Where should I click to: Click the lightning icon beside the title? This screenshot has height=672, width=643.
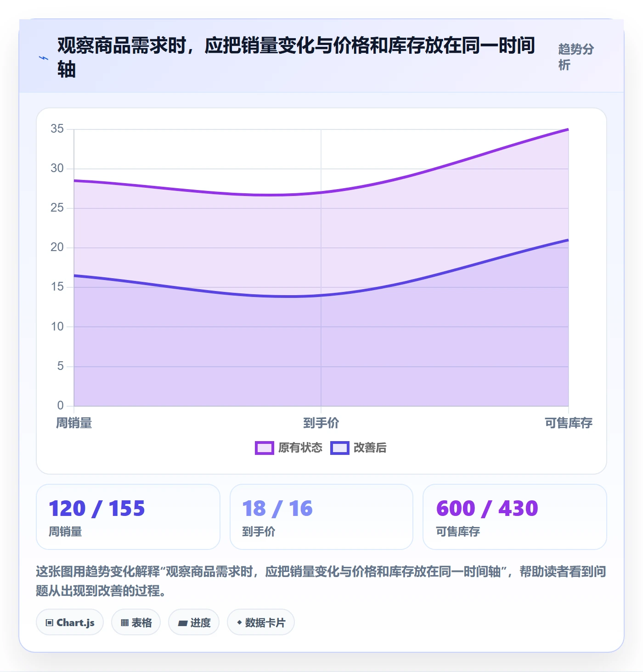tap(44, 58)
